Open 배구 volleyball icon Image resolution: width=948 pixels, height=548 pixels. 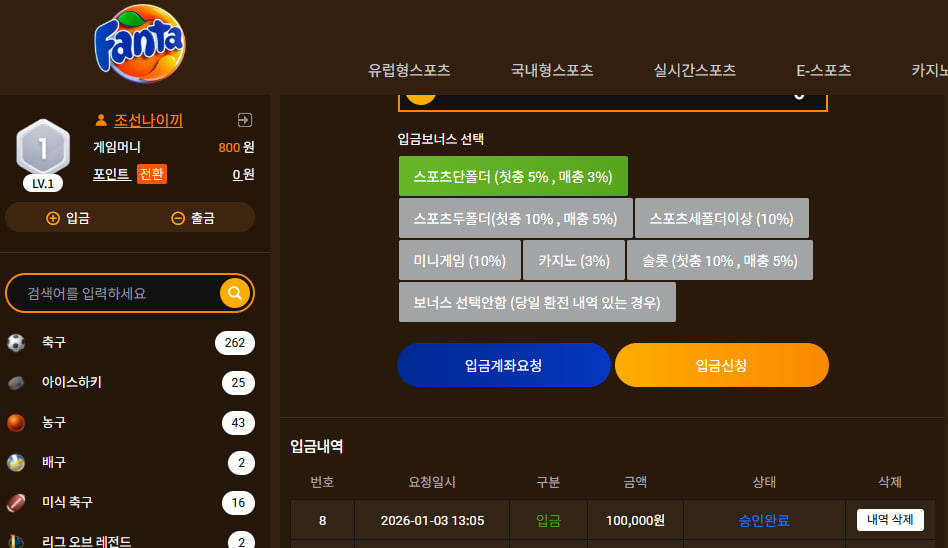[16, 463]
